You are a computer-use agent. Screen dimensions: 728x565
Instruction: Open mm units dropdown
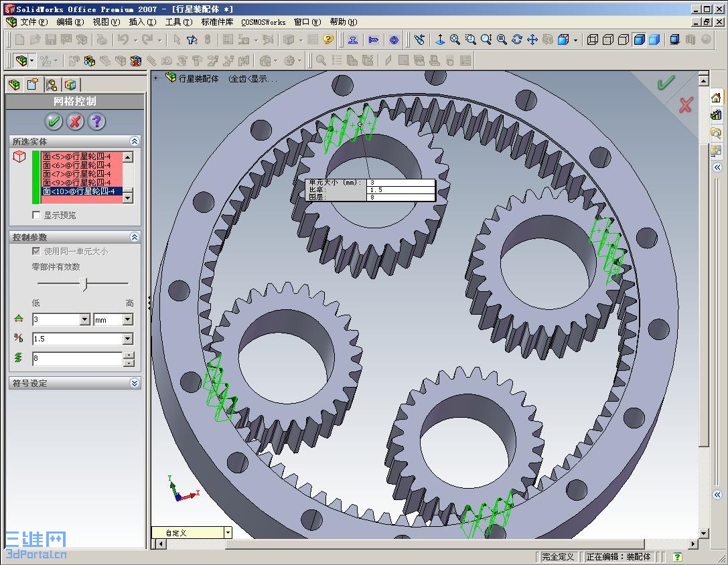128,319
